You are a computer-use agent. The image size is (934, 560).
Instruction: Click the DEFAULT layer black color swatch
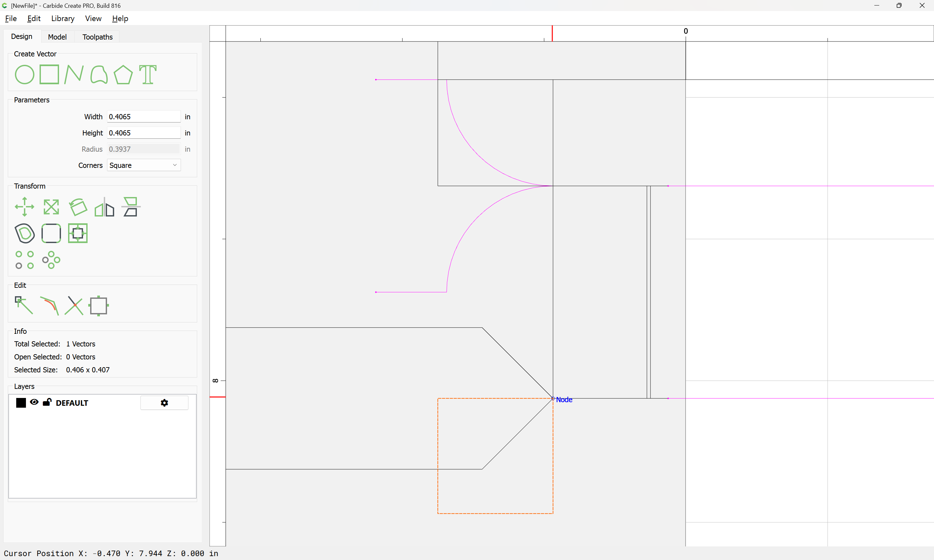tap(21, 403)
